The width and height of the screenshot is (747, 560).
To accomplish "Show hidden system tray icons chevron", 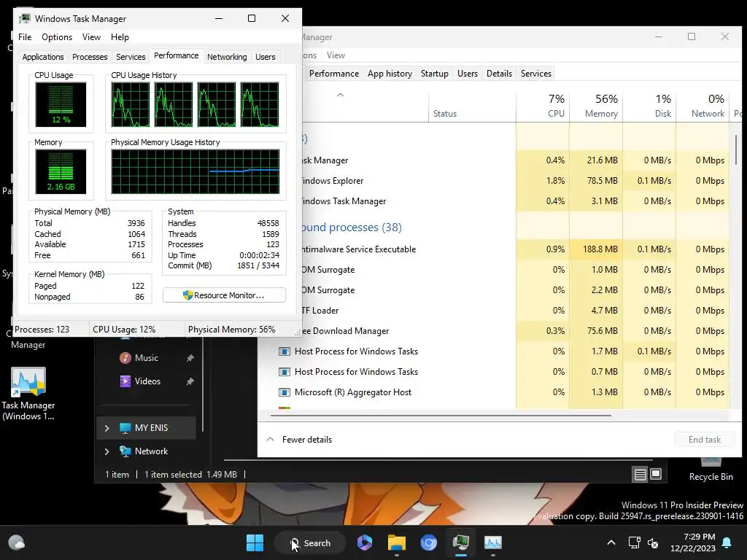I will pyautogui.click(x=611, y=542).
